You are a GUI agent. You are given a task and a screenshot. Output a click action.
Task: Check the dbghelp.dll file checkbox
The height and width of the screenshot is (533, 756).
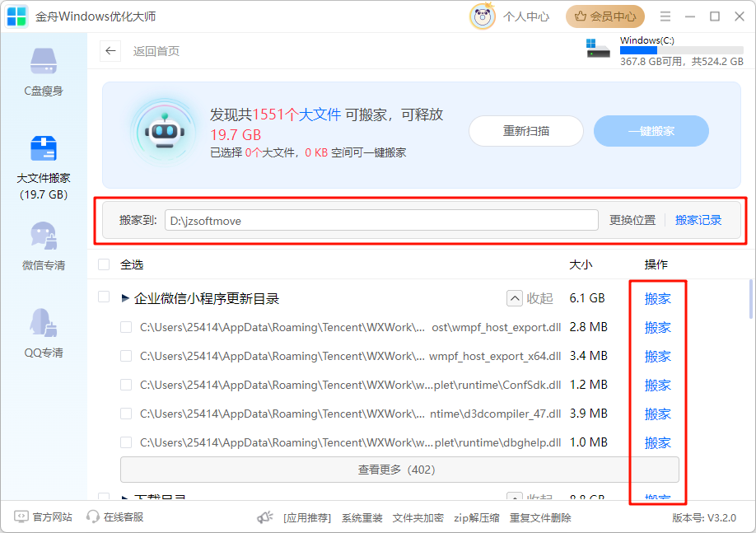[x=126, y=442]
